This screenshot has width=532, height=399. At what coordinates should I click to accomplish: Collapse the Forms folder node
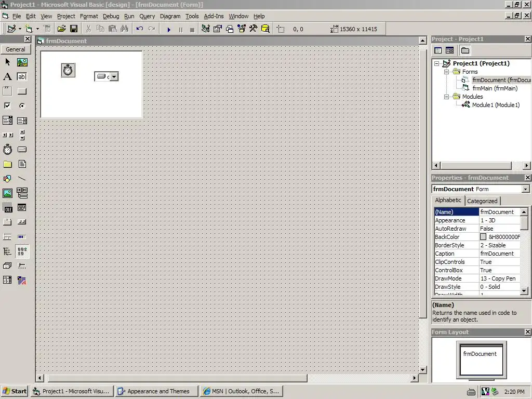446,72
